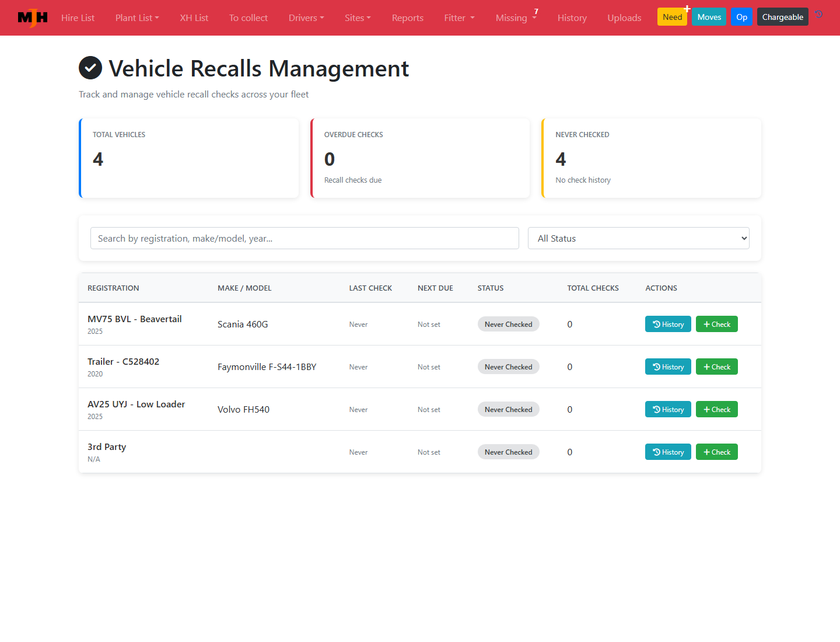Viewport: 840px width, 642px height.
Task: Open History for 3rd Party row
Action: [668, 452]
